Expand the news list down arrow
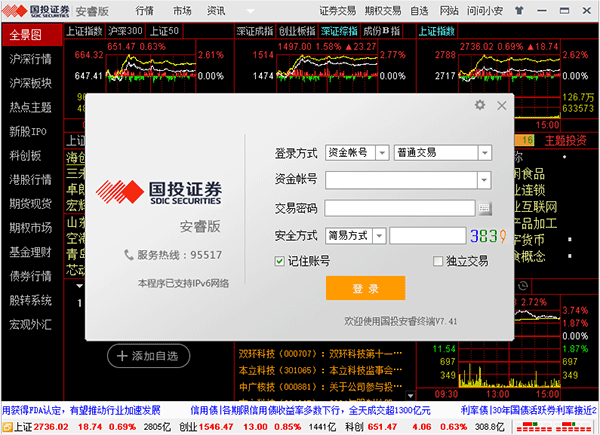This screenshot has width=600, height=435. (x=410, y=395)
